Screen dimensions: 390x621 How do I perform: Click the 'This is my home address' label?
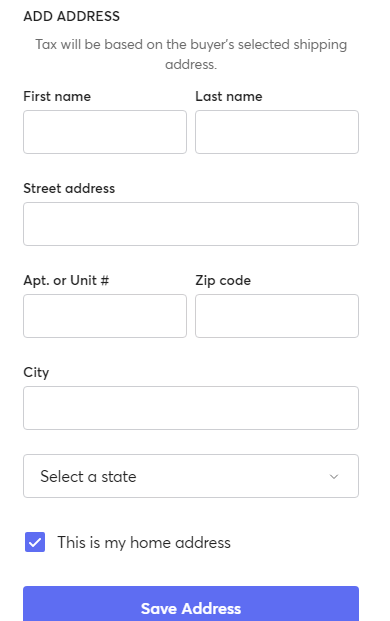[x=144, y=543]
